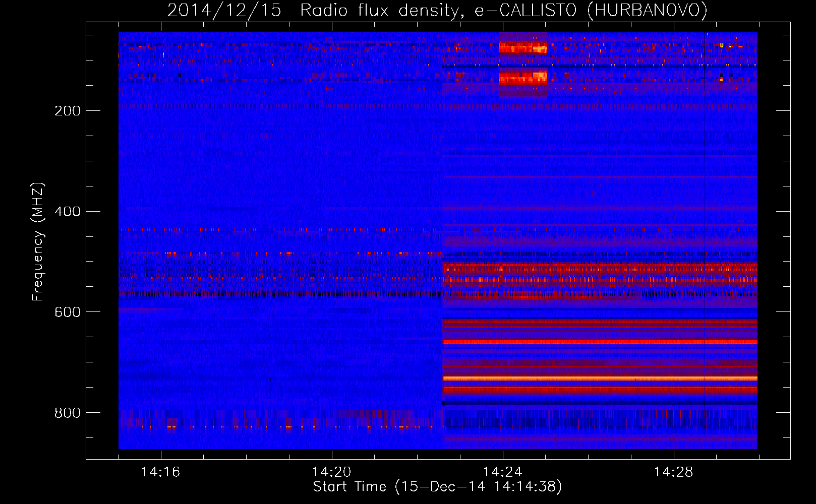Select the 600 frequency tick label
The image size is (816, 504).
click(x=68, y=312)
